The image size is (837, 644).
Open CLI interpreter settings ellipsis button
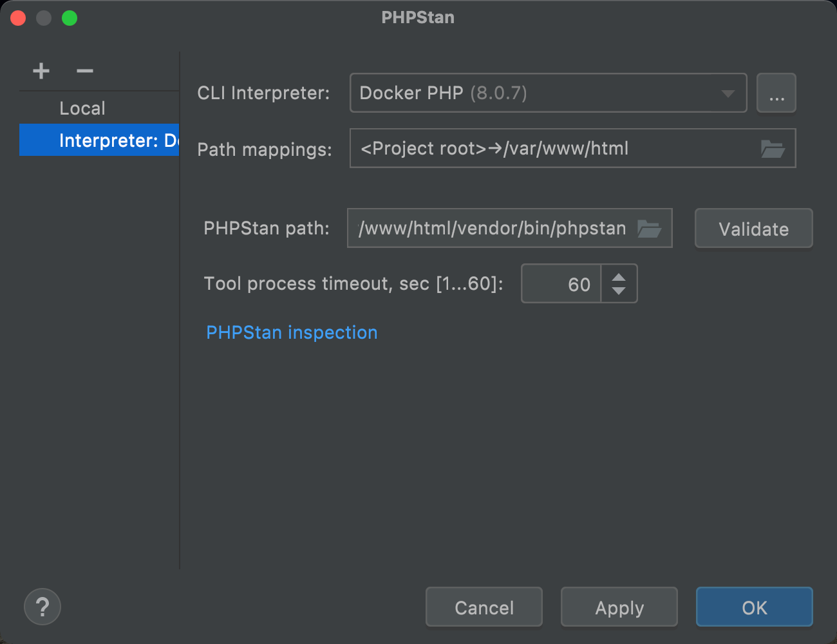click(x=776, y=93)
